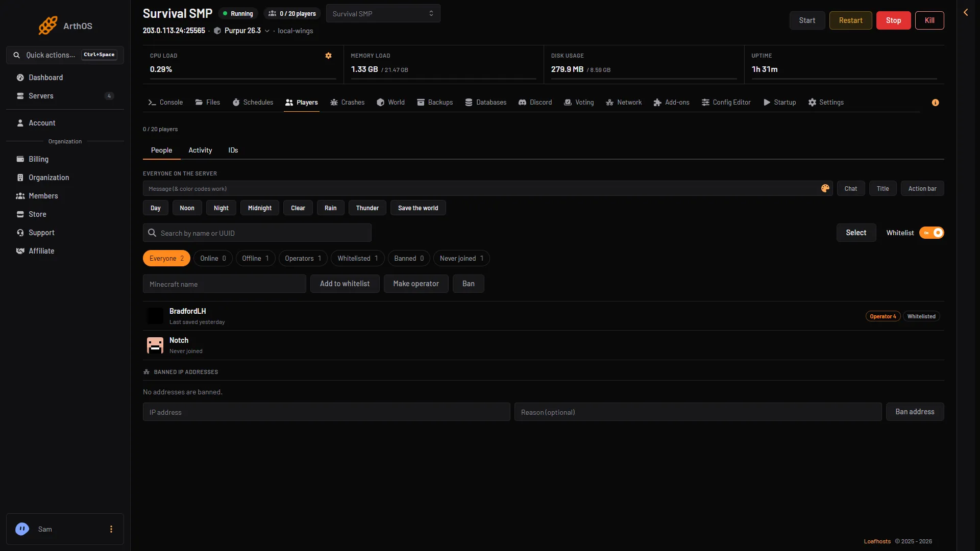This screenshot has width=980, height=551.
Task: Filter players by Never joined chip
Action: coord(461,258)
